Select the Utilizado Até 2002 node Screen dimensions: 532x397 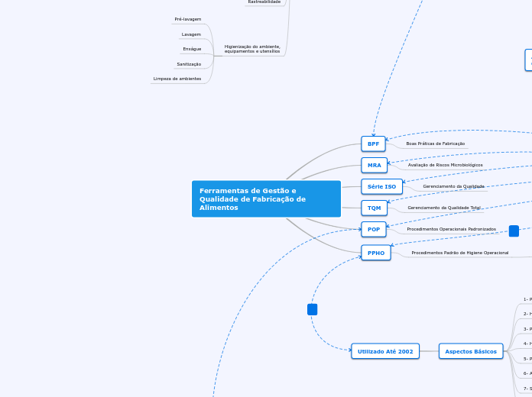point(385,351)
